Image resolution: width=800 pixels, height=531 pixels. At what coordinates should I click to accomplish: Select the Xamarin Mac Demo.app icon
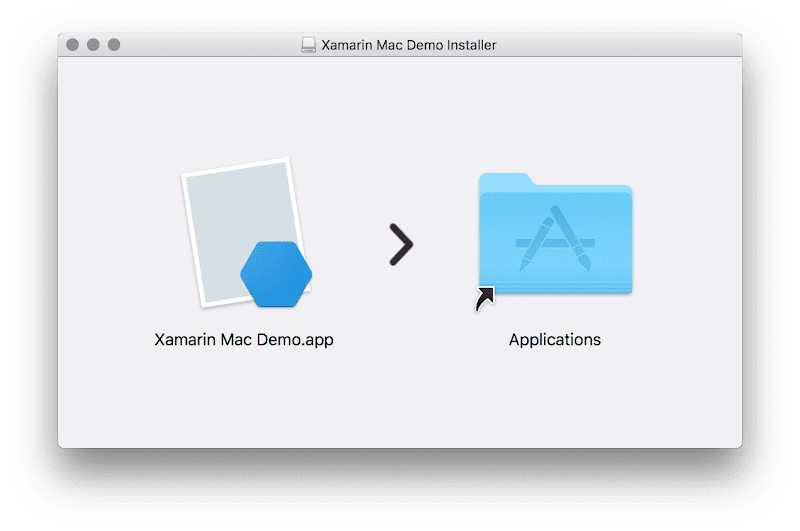(247, 233)
